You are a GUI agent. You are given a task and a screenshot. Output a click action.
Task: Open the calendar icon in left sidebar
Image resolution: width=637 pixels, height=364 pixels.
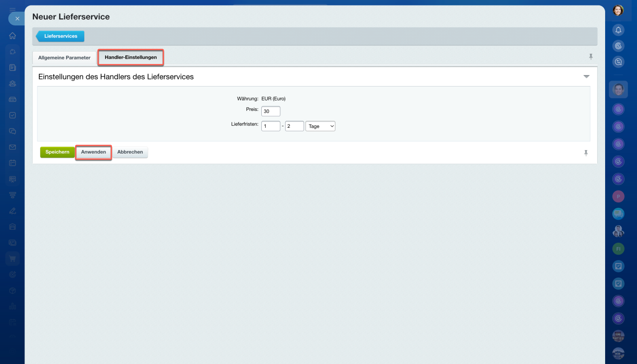[x=12, y=163]
